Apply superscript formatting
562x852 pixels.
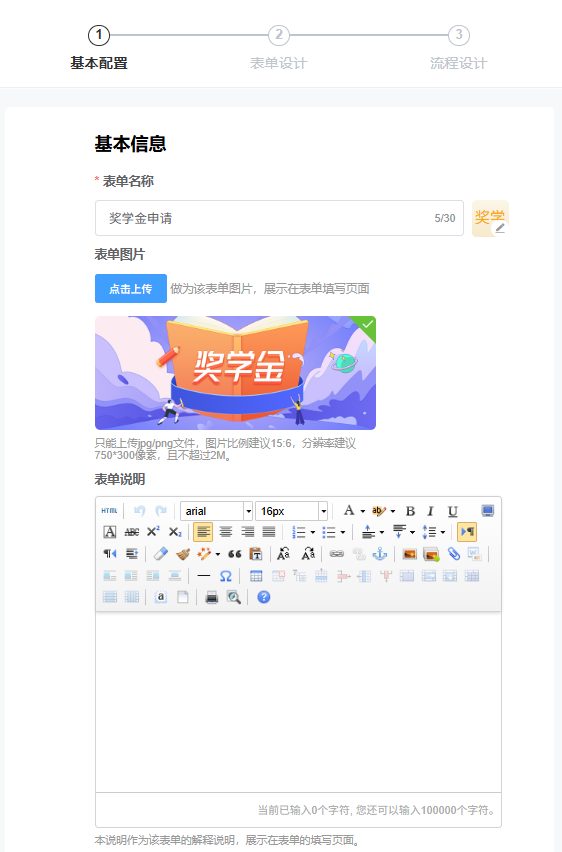pos(153,532)
